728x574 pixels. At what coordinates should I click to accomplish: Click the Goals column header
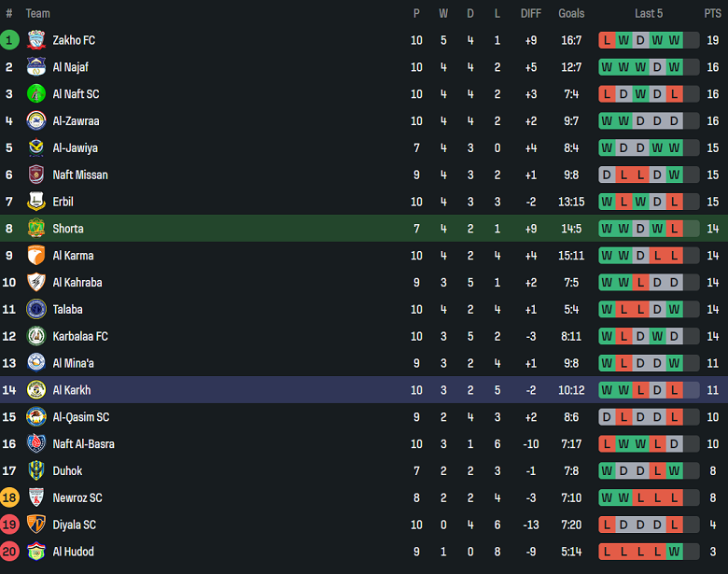[x=571, y=13]
